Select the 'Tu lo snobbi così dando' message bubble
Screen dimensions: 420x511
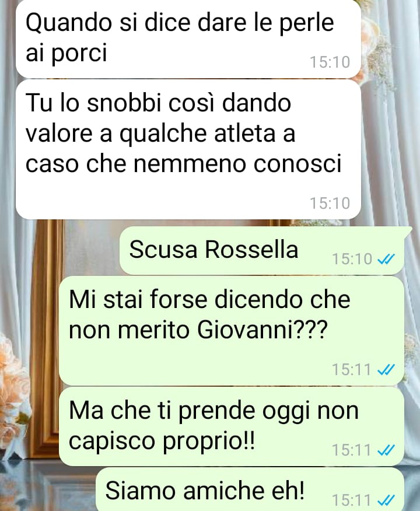pos(188,149)
